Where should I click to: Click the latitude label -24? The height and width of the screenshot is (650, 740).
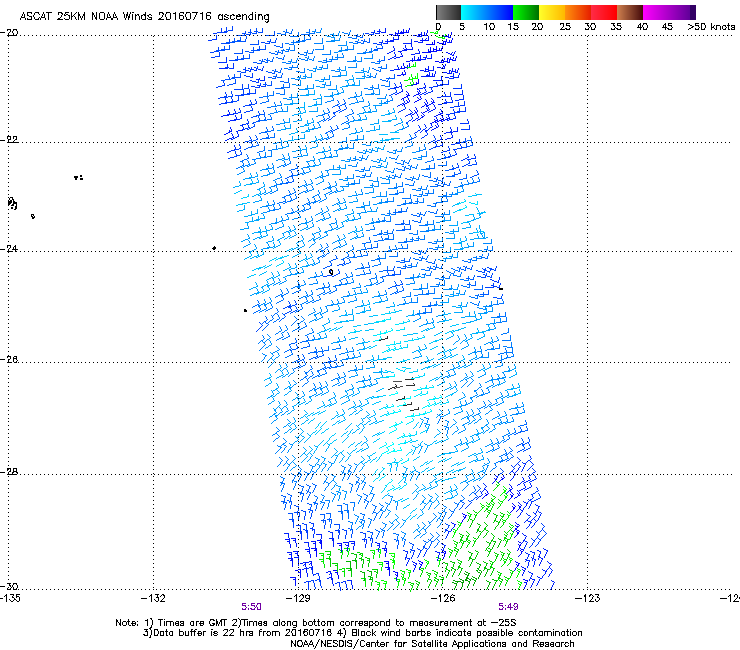(x=9, y=249)
